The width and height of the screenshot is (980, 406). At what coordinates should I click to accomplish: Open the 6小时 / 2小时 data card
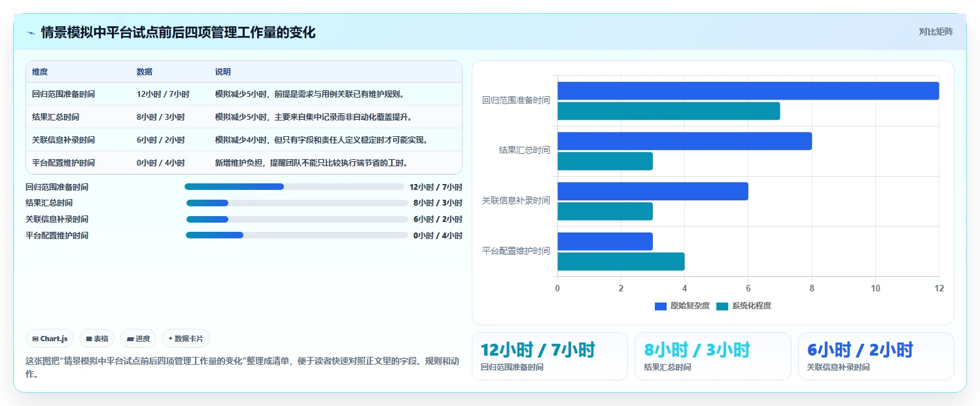[876, 356]
